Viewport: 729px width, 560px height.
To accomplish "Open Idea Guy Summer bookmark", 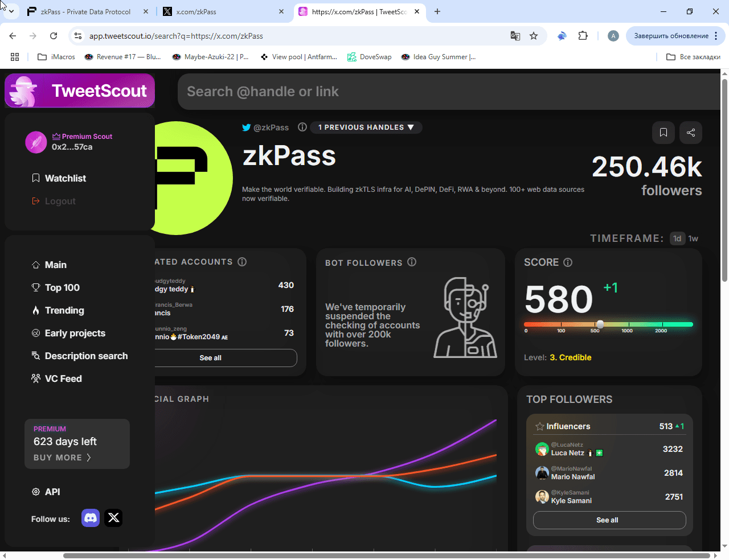I will click(439, 57).
